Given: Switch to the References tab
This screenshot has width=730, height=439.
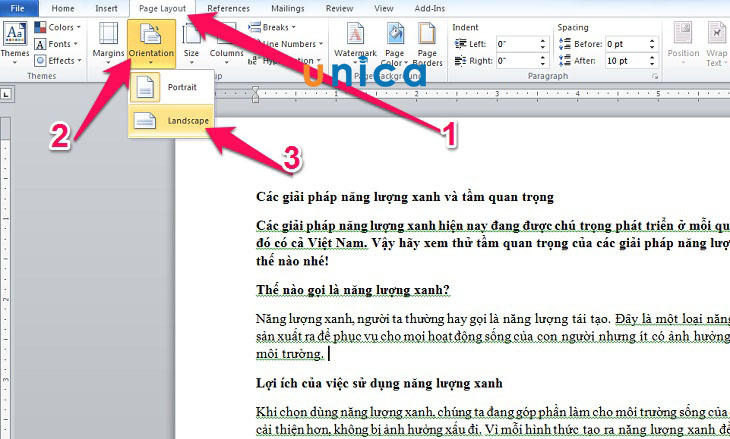Looking at the screenshot, I should (227, 8).
